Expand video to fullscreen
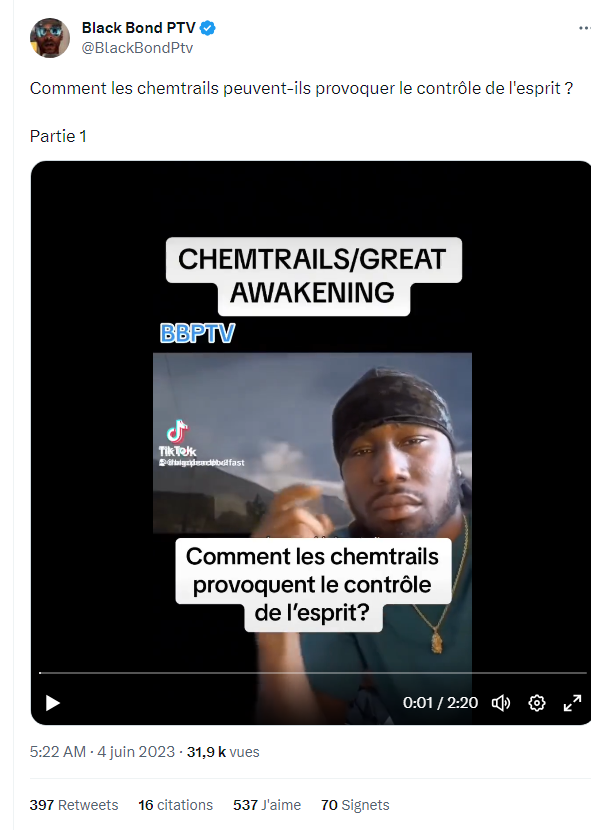 [x=572, y=703]
